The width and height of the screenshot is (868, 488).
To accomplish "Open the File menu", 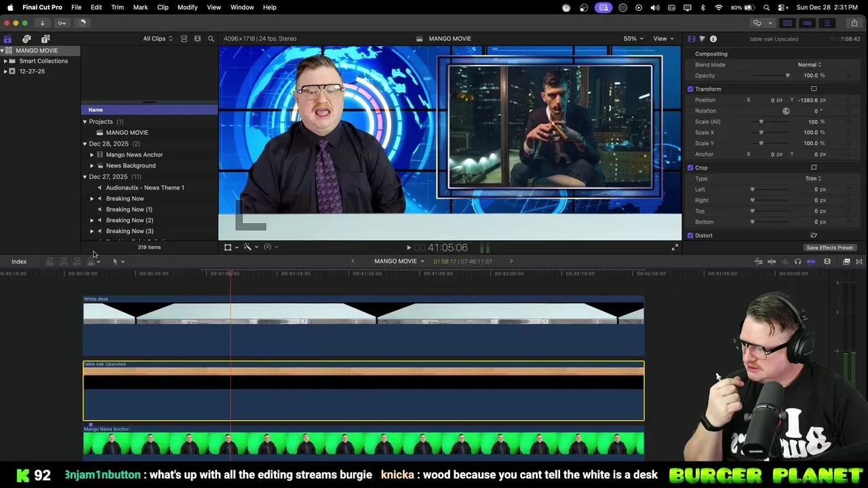I will click(x=77, y=7).
